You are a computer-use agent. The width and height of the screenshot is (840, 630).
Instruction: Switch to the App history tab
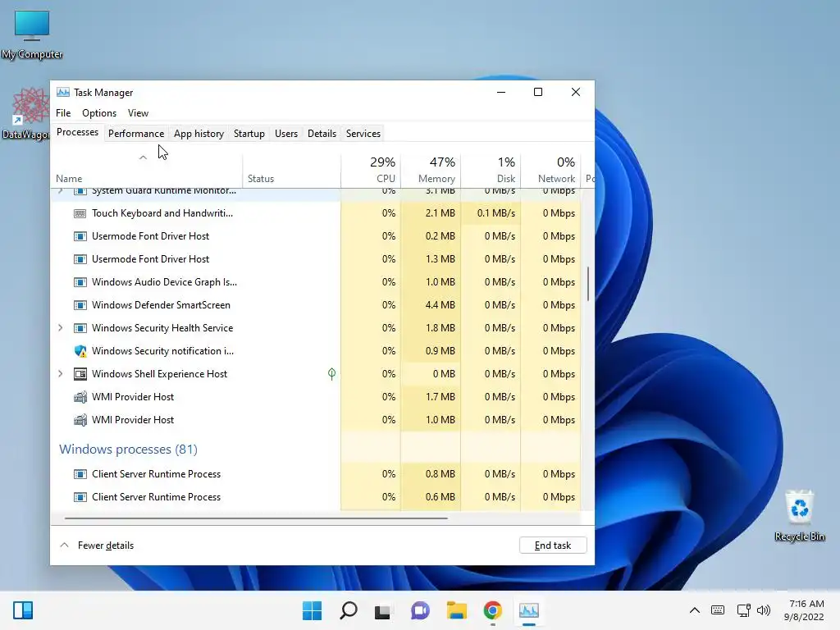point(199,134)
